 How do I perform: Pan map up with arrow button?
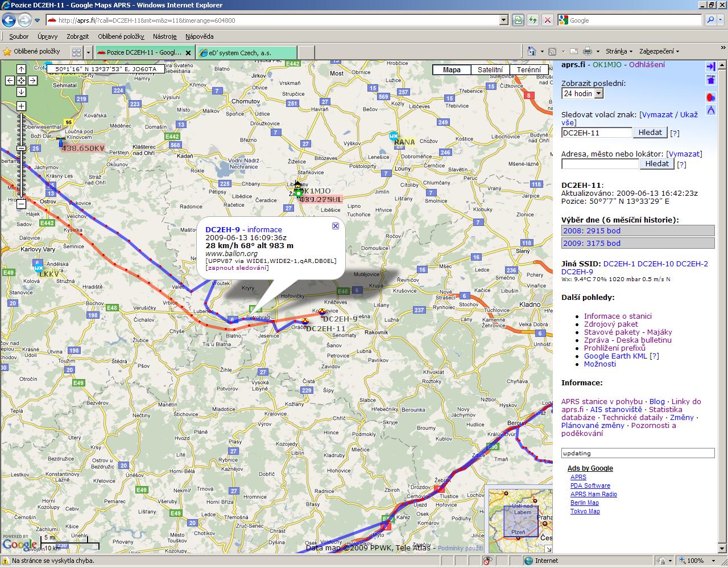[21, 69]
